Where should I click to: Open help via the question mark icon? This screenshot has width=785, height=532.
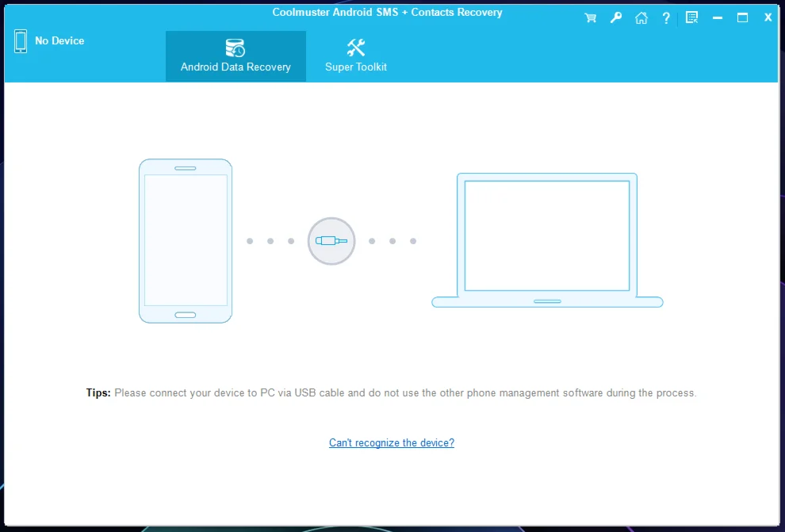[666, 18]
